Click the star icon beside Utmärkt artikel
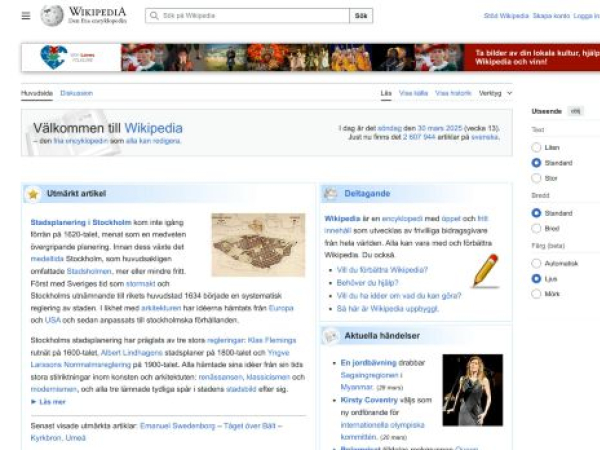Image resolution: width=600 pixels, height=450 pixels. point(33,194)
